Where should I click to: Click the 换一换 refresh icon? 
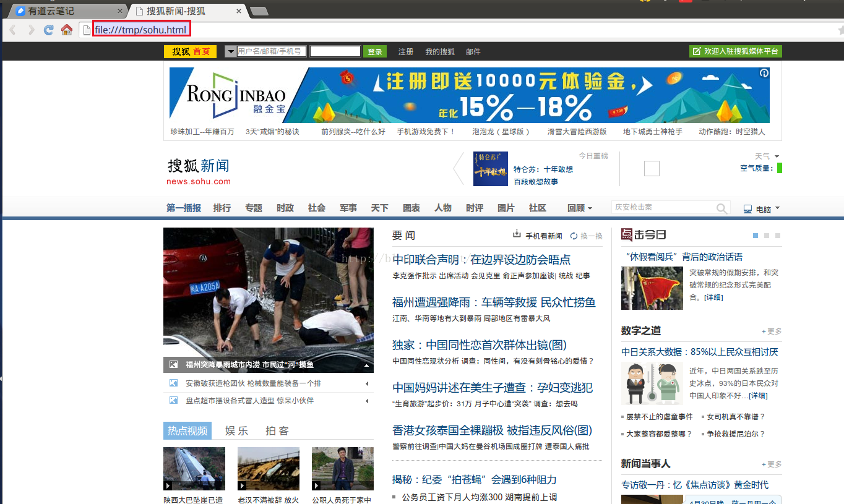(x=574, y=236)
